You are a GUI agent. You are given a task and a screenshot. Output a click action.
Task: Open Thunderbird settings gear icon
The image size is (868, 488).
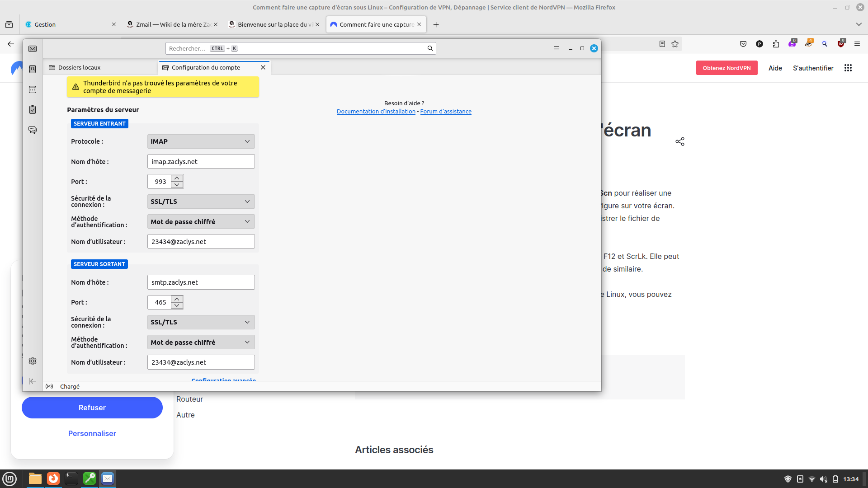point(33,361)
